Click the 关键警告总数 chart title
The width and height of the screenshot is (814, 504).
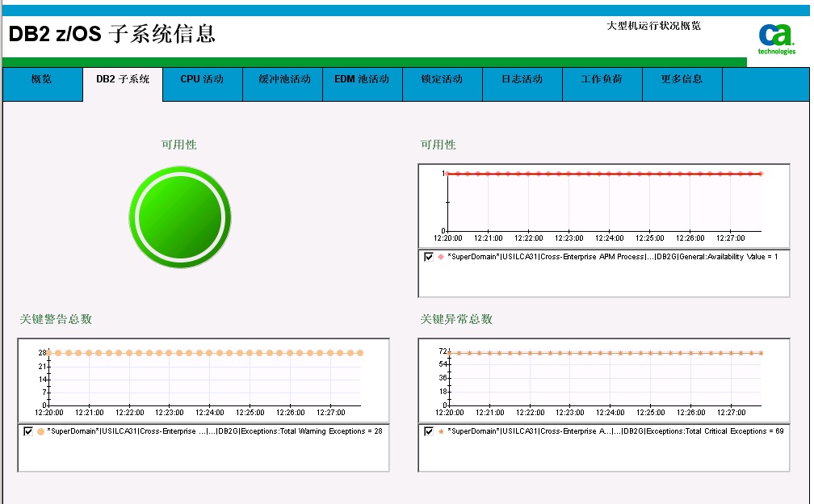pyautogui.click(x=56, y=319)
